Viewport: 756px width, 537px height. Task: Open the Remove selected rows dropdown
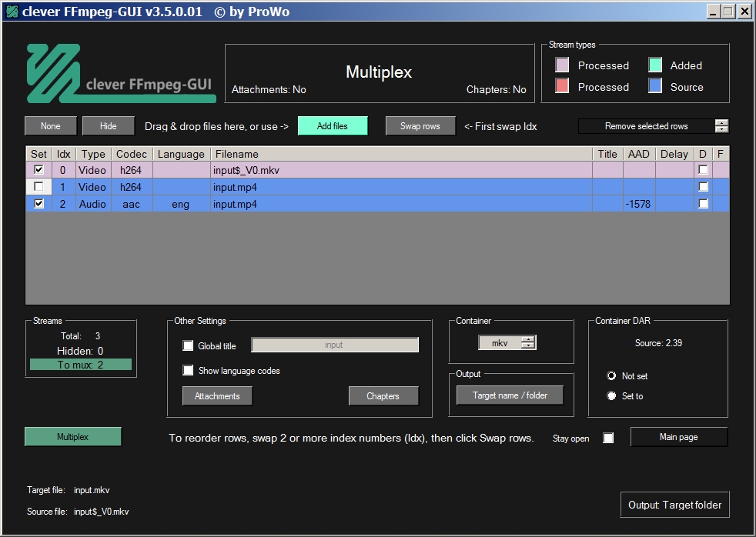coord(647,126)
